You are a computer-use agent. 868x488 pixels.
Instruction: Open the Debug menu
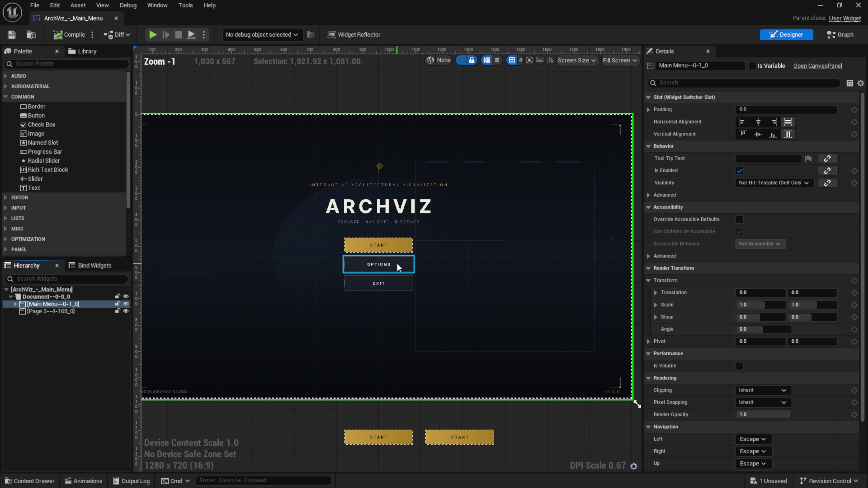pyautogui.click(x=128, y=5)
